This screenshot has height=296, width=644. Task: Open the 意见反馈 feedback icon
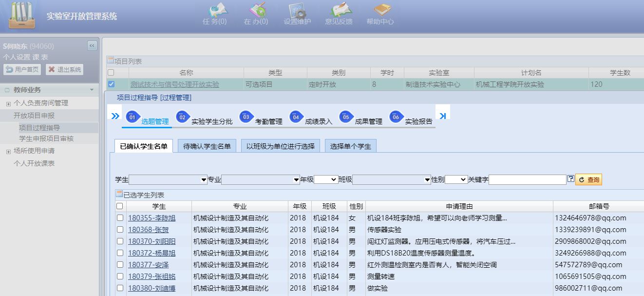[x=339, y=14]
